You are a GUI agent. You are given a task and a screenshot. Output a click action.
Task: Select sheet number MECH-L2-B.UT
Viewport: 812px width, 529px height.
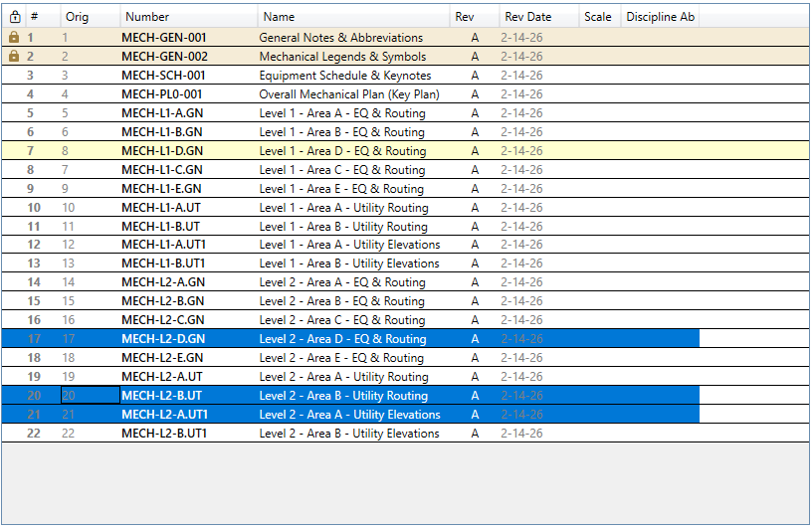point(161,396)
